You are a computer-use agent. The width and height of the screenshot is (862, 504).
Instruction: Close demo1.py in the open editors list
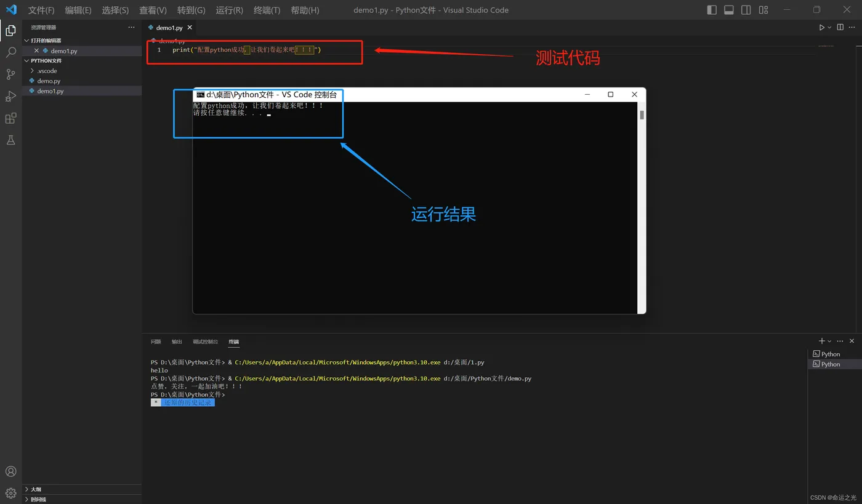click(36, 51)
